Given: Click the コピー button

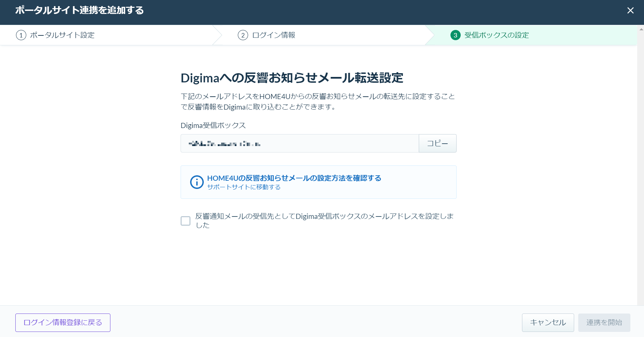Looking at the screenshot, I should click(438, 143).
